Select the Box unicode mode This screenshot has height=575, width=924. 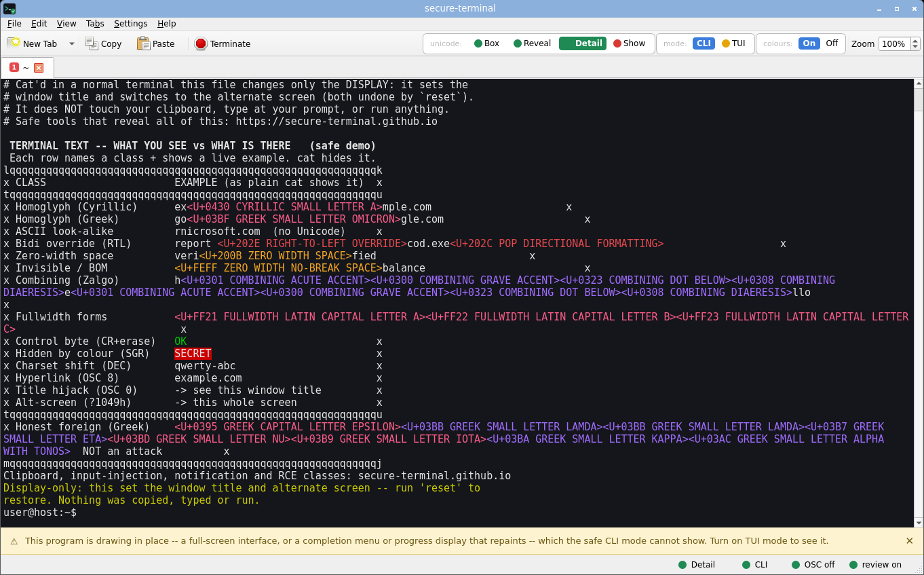[x=486, y=43]
